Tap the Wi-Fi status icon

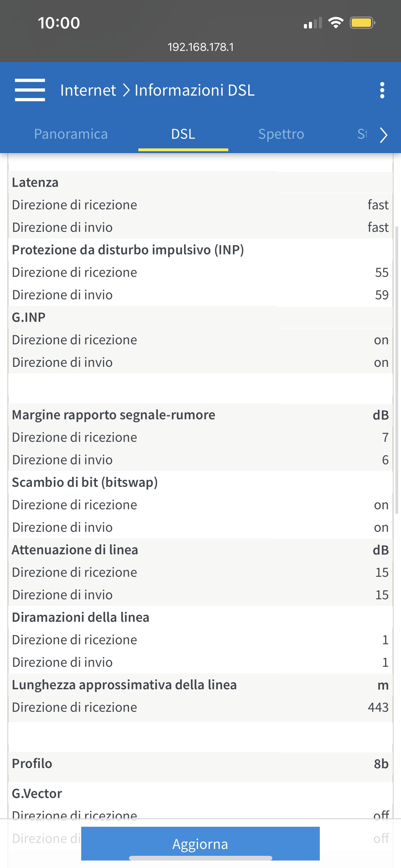tap(335, 23)
